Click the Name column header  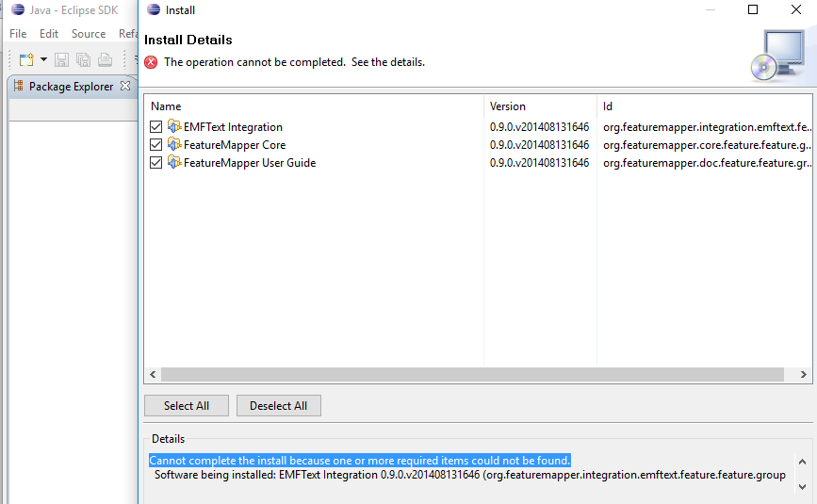(x=166, y=106)
